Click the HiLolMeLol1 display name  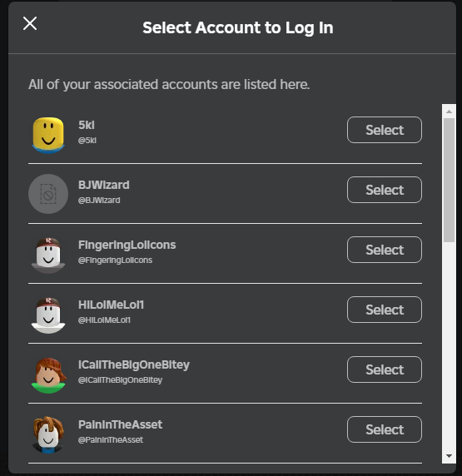tap(112, 305)
